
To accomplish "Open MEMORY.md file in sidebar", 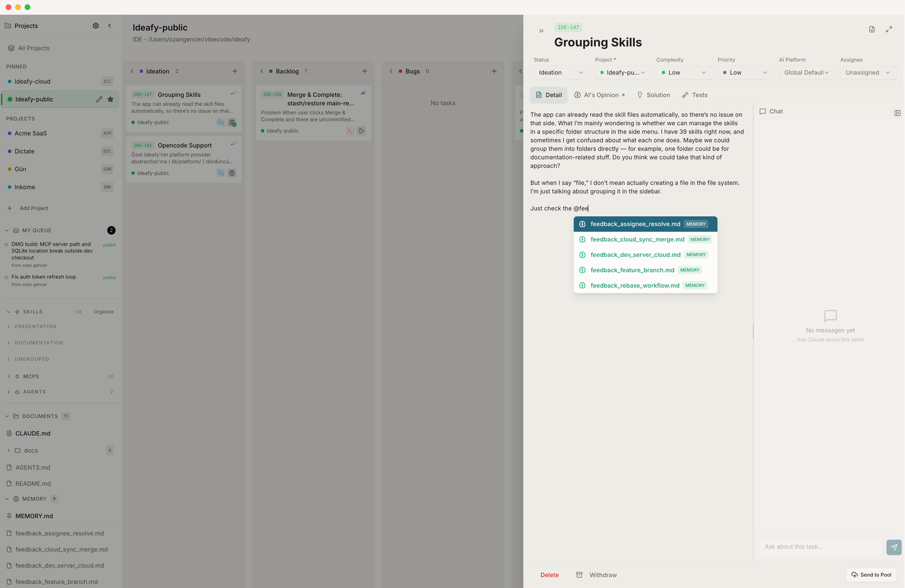I will point(34,516).
